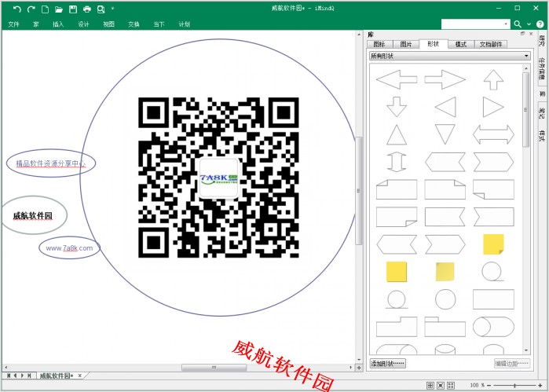This screenshot has height=392, width=549.
Task: Open the 任务信息 side panel tab
Action: tap(542, 68)
